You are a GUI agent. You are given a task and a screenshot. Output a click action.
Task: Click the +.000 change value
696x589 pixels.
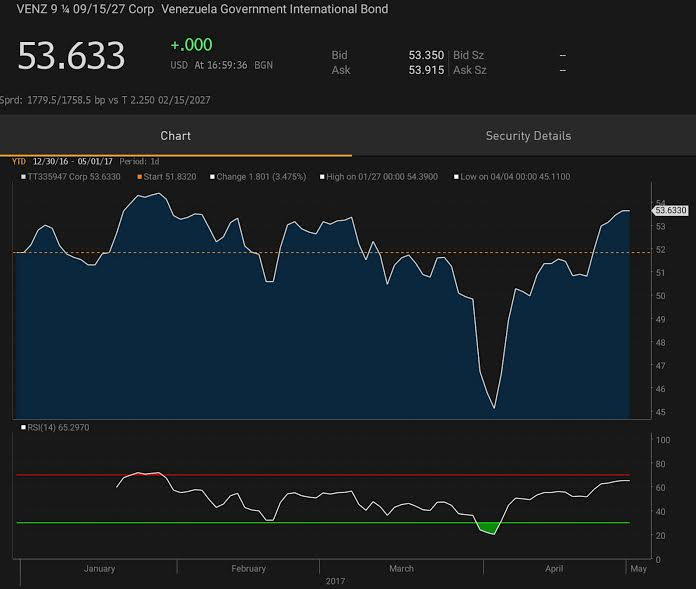click(191, 45)
